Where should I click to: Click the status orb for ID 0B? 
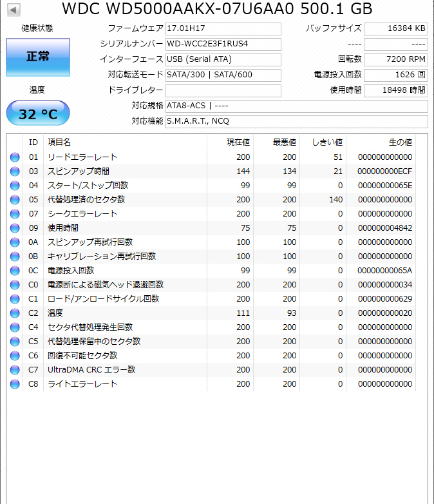(x=15, y=256)
